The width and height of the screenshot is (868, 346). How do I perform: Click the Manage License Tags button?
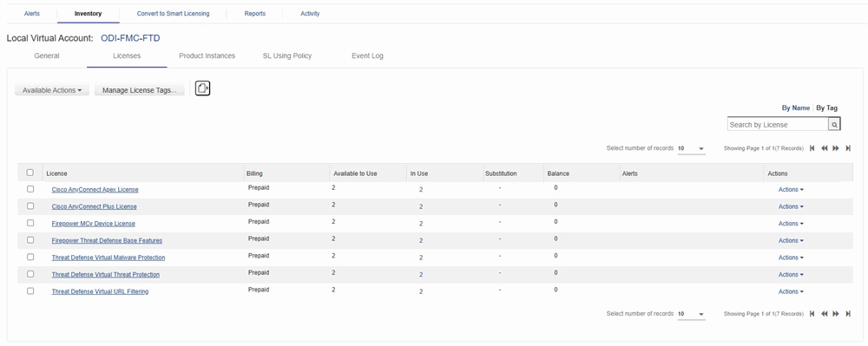[x=140, y=90]
